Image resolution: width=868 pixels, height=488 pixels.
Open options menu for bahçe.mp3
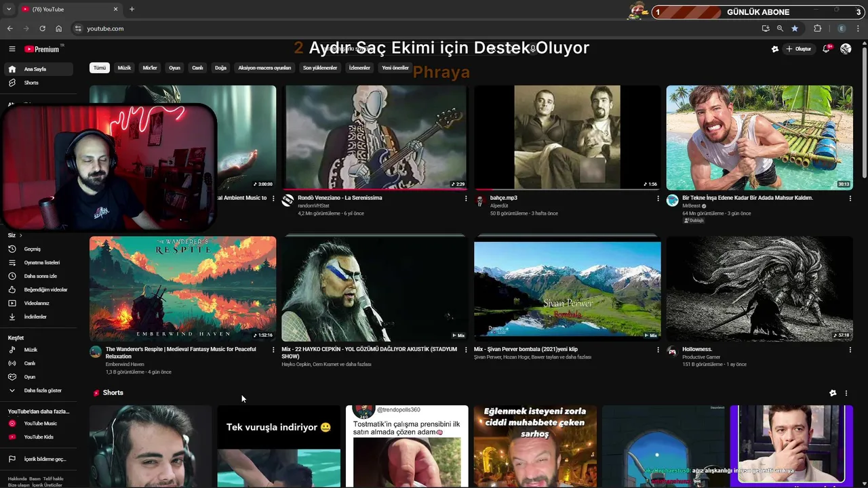[658, 199]
